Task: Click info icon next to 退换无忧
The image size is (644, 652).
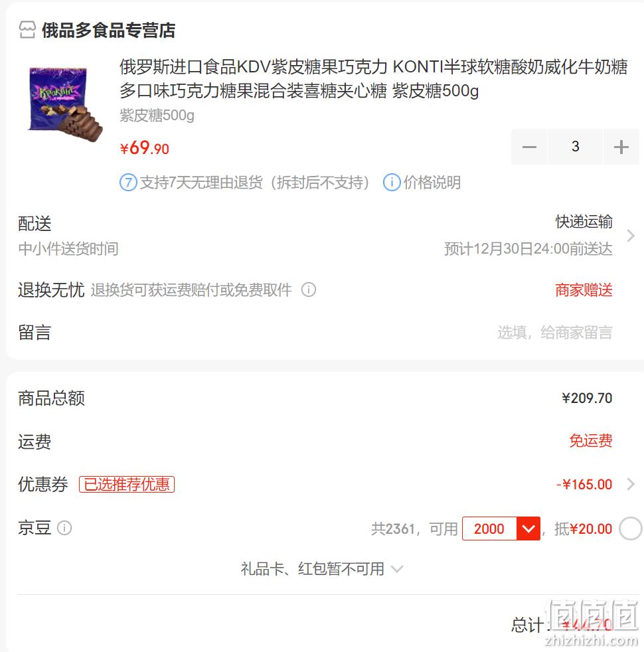Action: [x=309, y=289]
